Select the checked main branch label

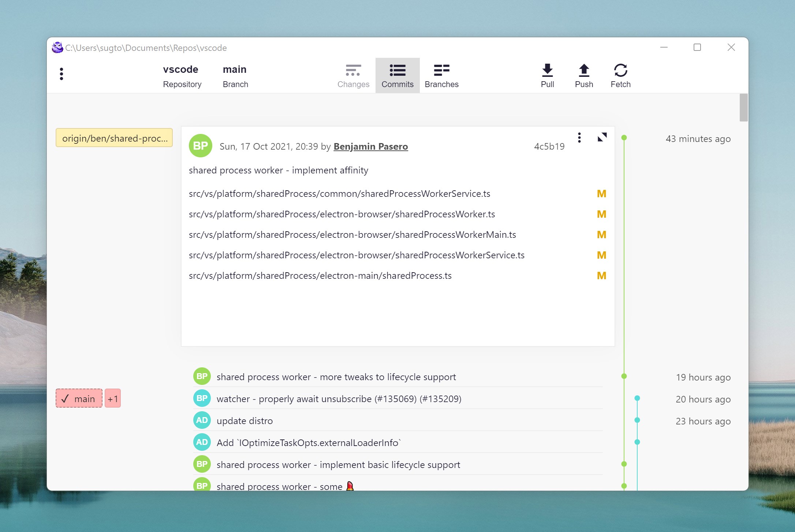tap(79, 398)
